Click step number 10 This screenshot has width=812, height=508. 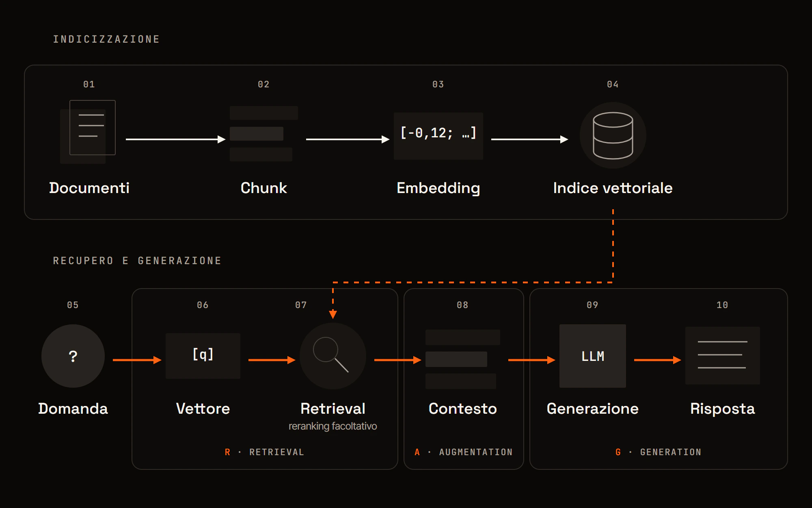pos(723,305)
